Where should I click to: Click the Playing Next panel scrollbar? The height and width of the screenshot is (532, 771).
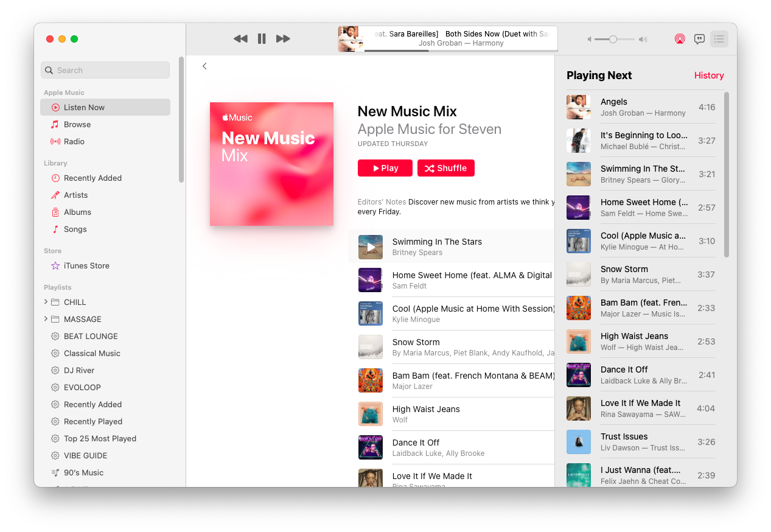(x=727, y=175)
